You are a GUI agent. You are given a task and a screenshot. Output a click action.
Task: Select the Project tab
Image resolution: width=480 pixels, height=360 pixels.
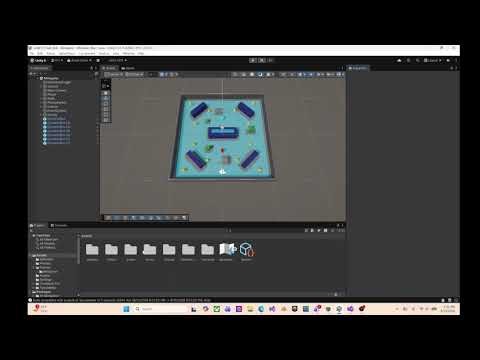[38, 226]
